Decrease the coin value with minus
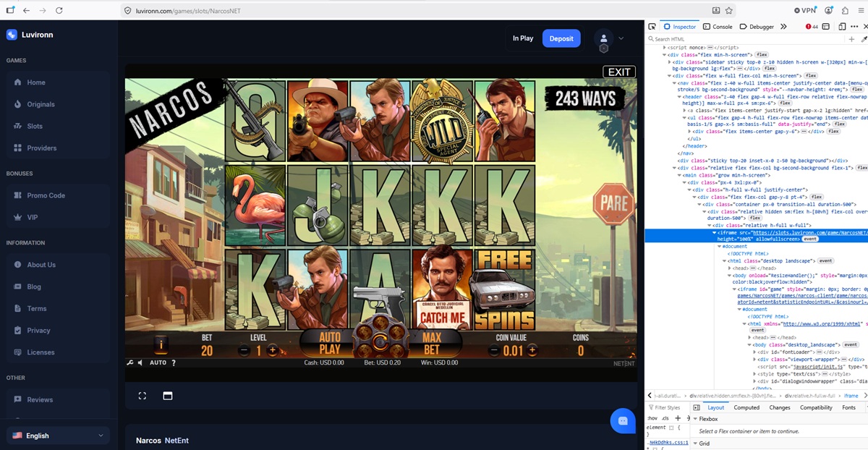The width and height of the screenshot is (868, 450). coord(494,350)
